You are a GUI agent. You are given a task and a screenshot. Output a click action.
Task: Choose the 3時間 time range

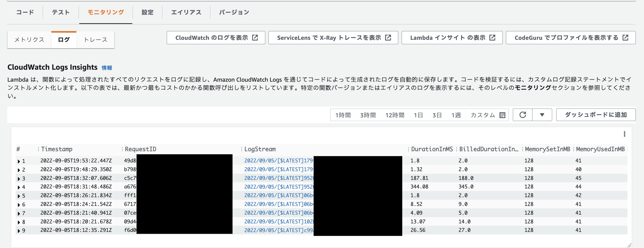[368, 115]
